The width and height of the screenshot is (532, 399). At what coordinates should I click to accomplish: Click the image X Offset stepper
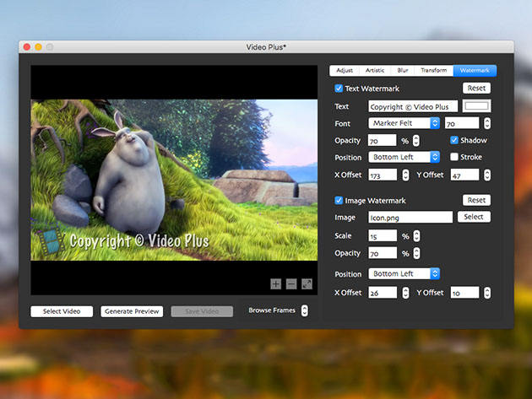coord(405,293)
